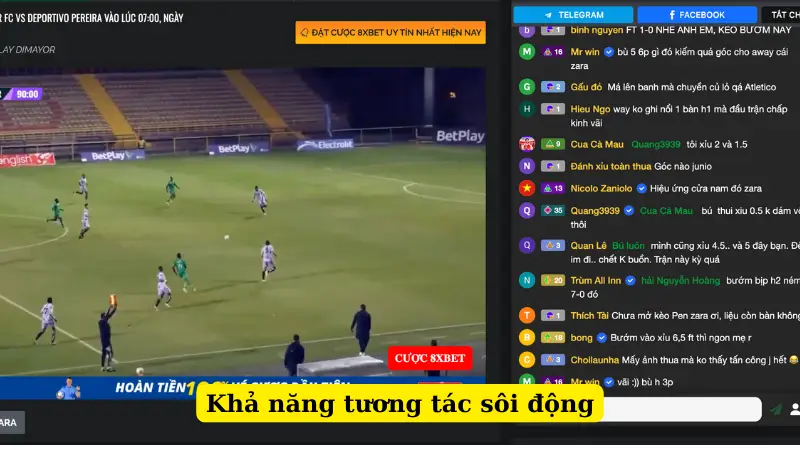Open the username link Hieu Ngo
The image size is (800, 450).
[590, 109]
